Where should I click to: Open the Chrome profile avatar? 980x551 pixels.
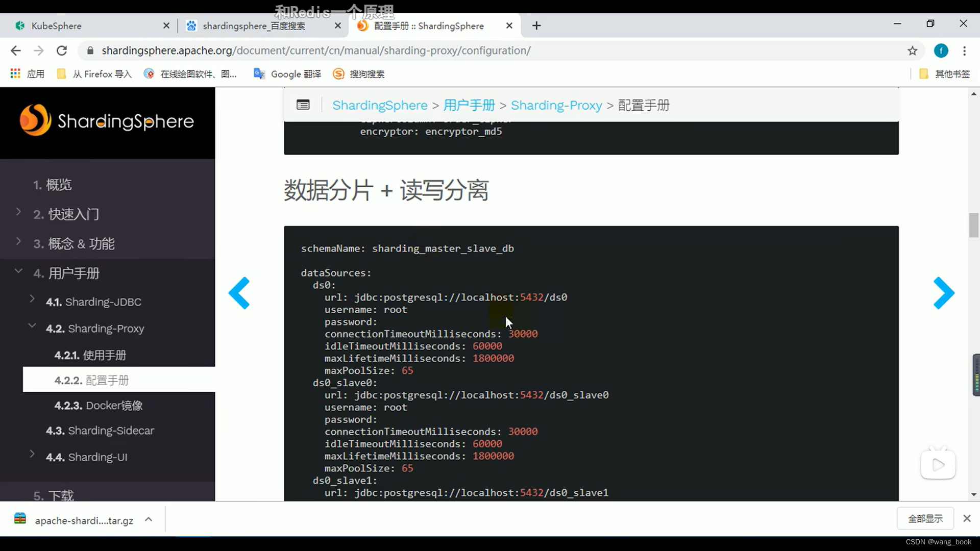tap(941, 51)
